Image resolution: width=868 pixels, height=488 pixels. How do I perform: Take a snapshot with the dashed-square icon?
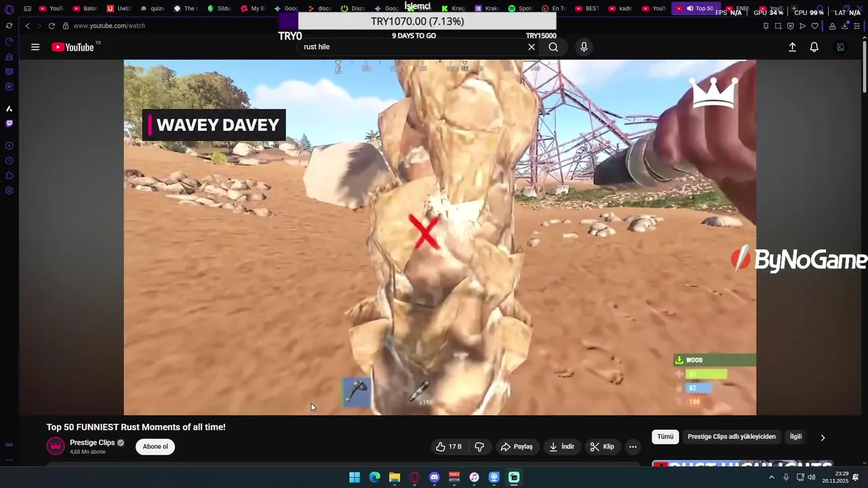coord(778,26)
